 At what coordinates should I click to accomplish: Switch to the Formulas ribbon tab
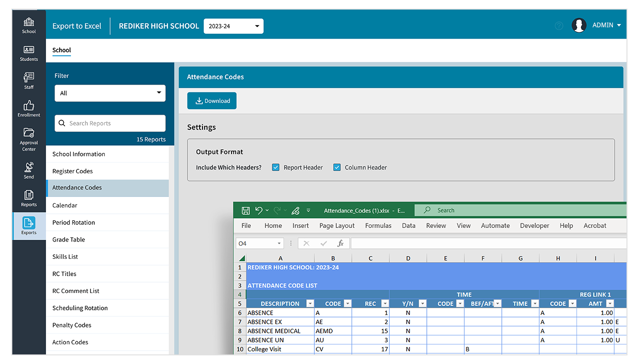click(x=378, y=225)
